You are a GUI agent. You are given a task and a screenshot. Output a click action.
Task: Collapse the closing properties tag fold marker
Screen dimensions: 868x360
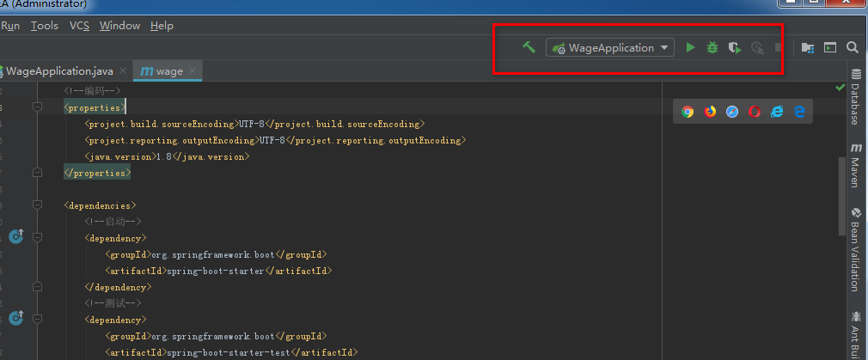[x=37, y=173]
